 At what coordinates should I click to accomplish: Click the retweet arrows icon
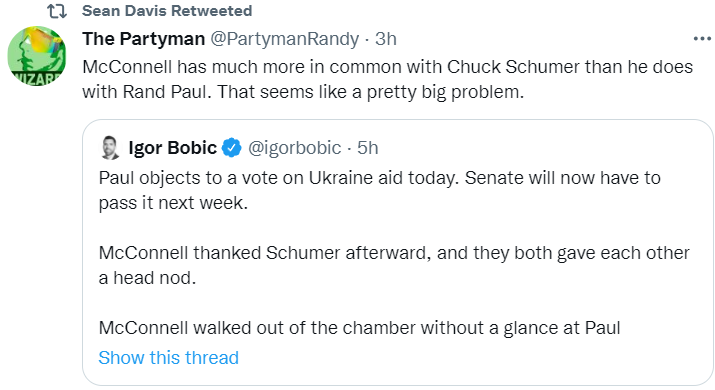[x=57, y=11]
